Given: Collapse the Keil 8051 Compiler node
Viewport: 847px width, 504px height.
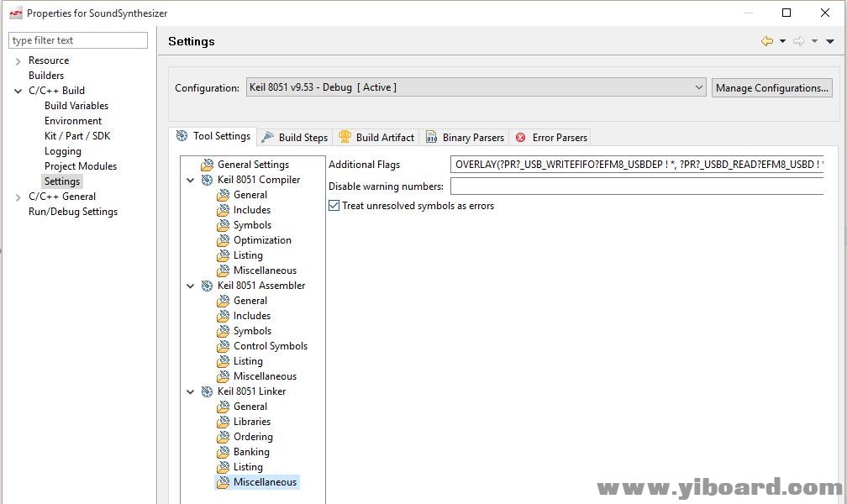Looking at the screenshot, I should pyautogui.click(x=190, y=181).
